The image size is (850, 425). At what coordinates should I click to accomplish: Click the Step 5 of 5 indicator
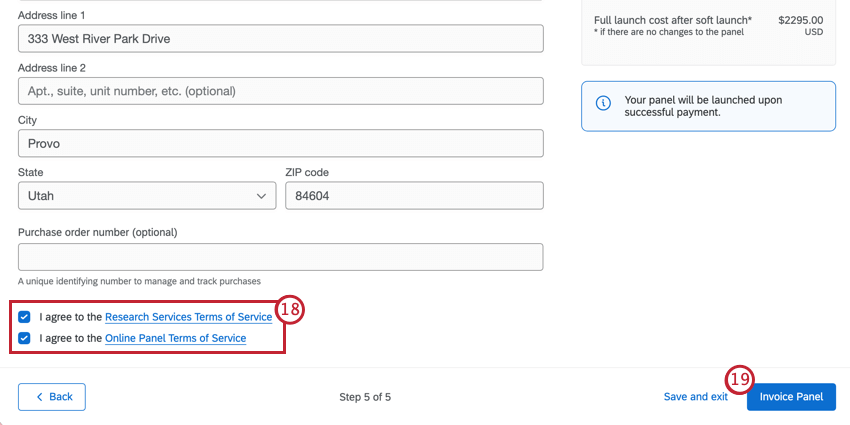coord(365,397)
